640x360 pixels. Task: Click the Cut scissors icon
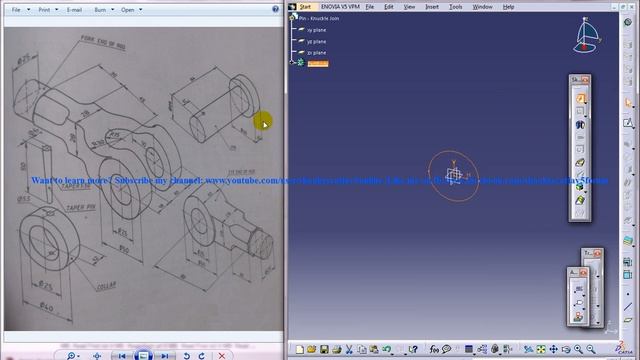pos(349,349)
